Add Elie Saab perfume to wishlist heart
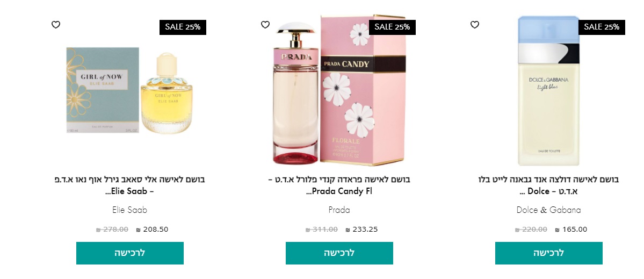 point(56,25)
